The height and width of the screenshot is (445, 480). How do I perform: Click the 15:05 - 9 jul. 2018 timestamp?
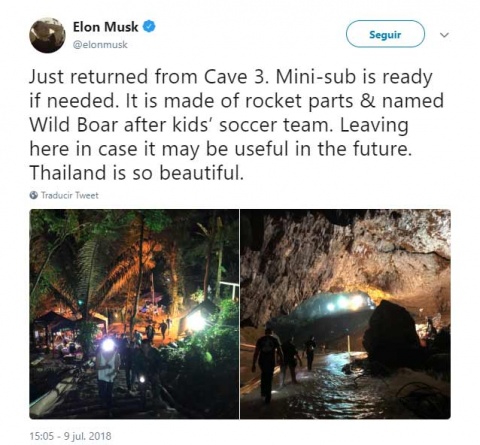pos(70,436)
